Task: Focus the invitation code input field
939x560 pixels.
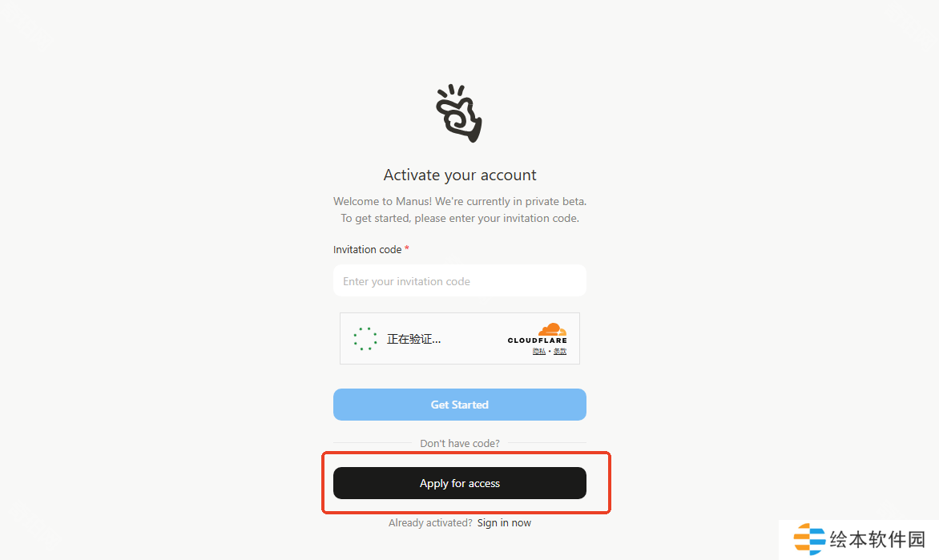Action: click(x=459, y=280)
